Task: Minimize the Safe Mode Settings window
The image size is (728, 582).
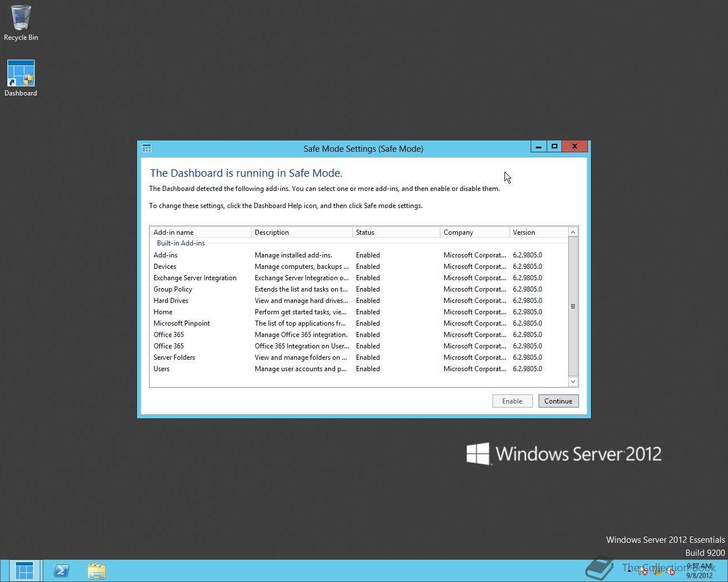Action: pos(538,146)
